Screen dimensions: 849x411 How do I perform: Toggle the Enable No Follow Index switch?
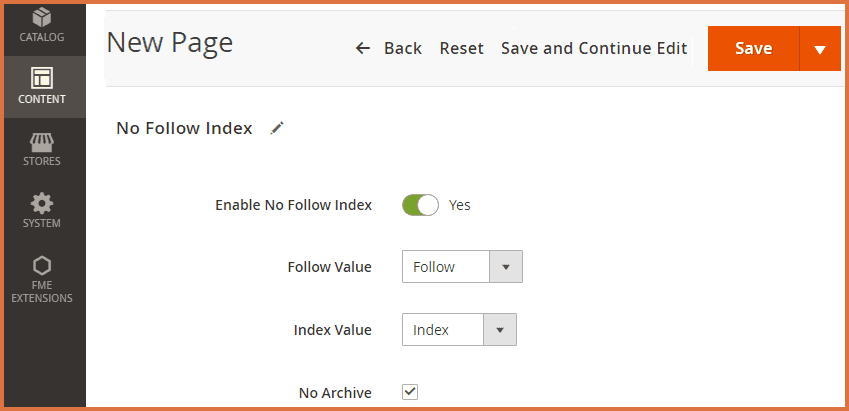(420, 205)
